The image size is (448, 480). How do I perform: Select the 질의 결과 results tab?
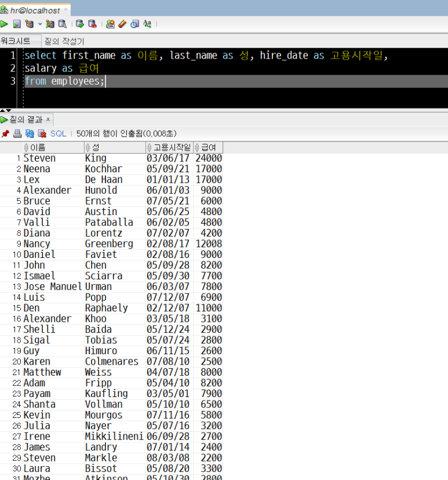pyautogui.click(x=26, y=119)
